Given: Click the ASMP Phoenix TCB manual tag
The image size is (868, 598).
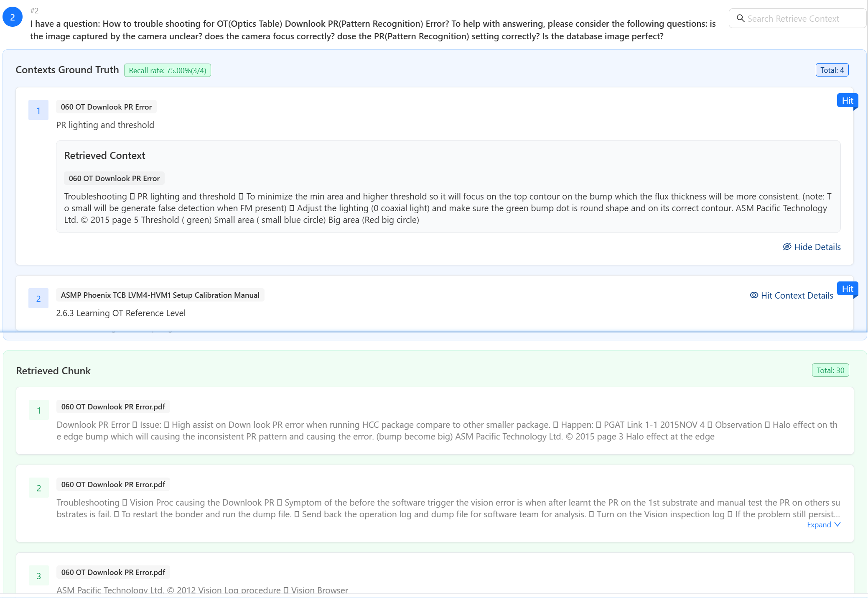Looking at the screenshot, I should [x=160, y=295].
